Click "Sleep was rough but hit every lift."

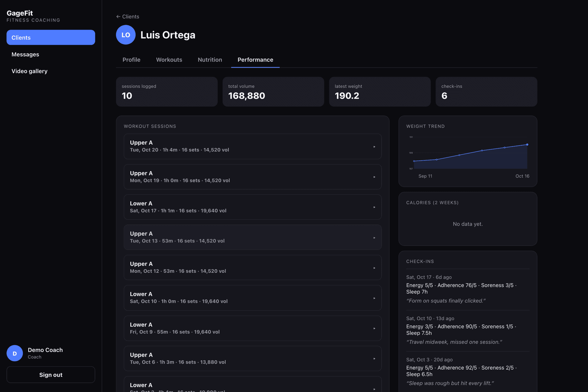450,383
